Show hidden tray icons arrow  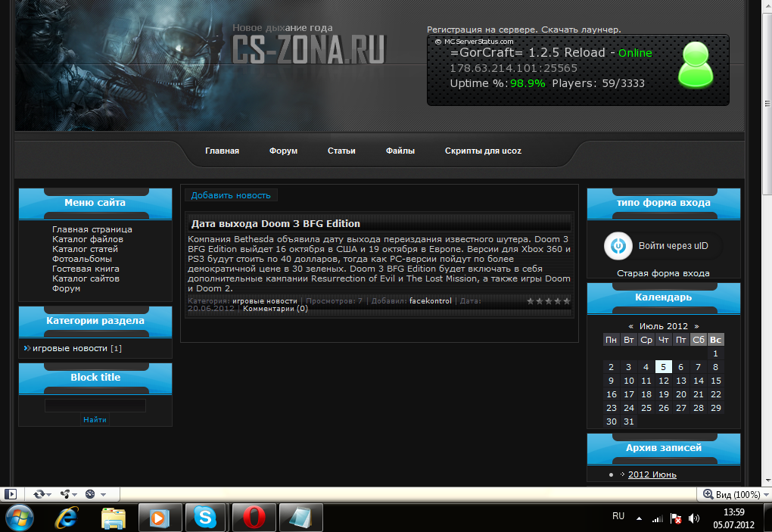point(639,518)
